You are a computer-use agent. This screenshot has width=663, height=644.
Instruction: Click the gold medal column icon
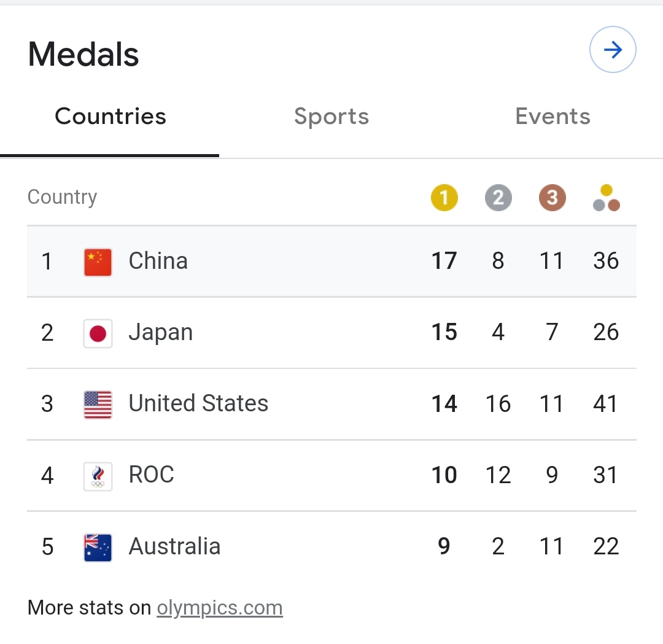point(444,198)
